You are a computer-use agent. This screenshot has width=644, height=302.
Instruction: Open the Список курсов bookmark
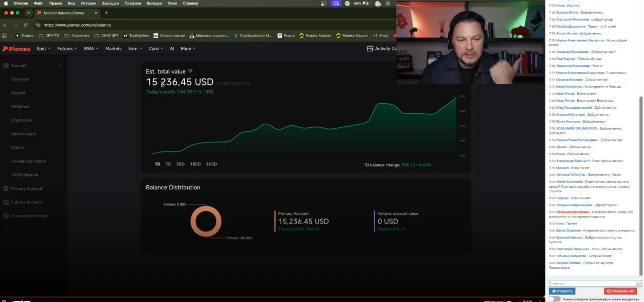pos(169,36)
